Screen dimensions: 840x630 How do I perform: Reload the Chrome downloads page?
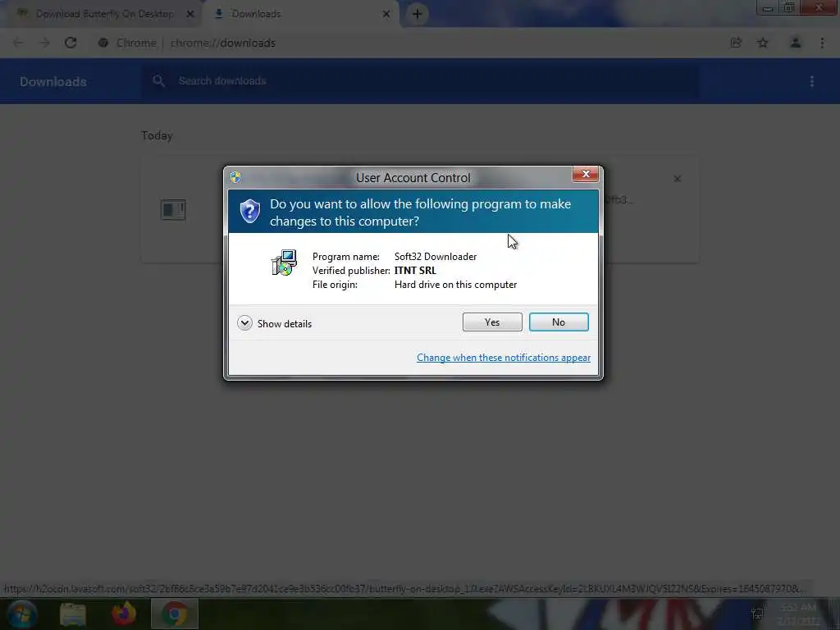[71, 43]
